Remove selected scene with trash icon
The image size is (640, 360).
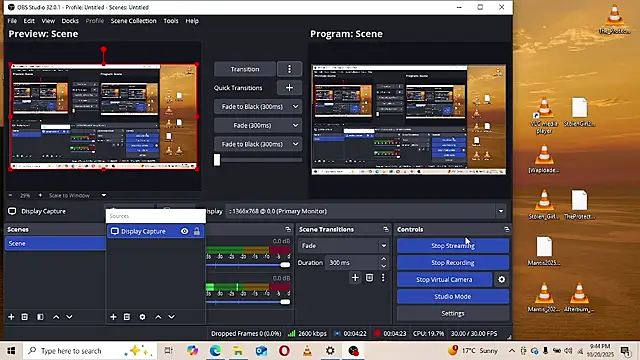[x=24, y=317]
